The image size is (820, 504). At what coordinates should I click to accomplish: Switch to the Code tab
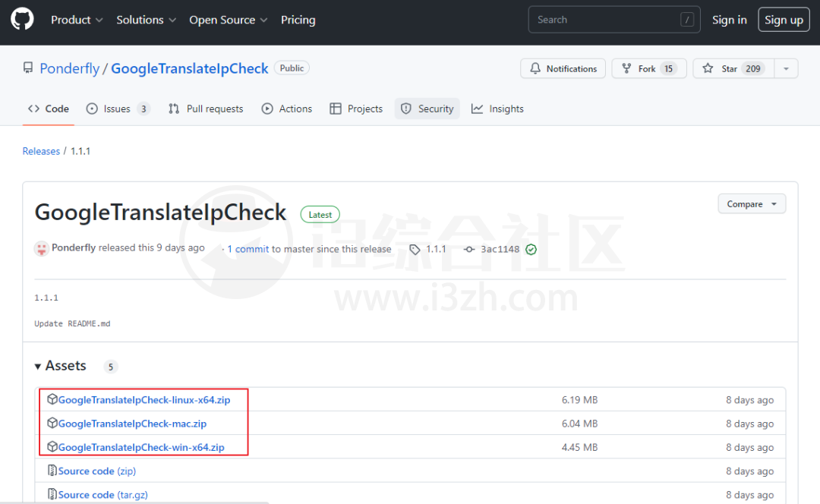pyautogui.click(x=48, y=109)
